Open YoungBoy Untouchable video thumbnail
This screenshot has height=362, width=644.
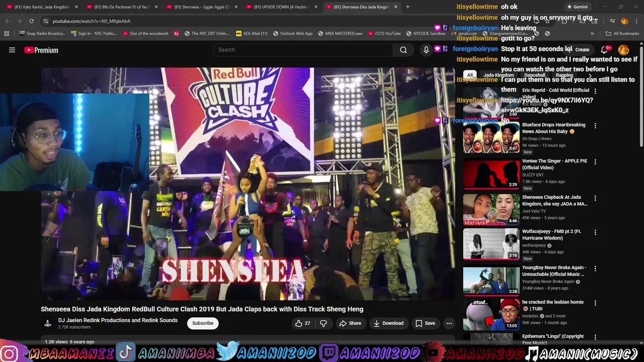[491, 280]
